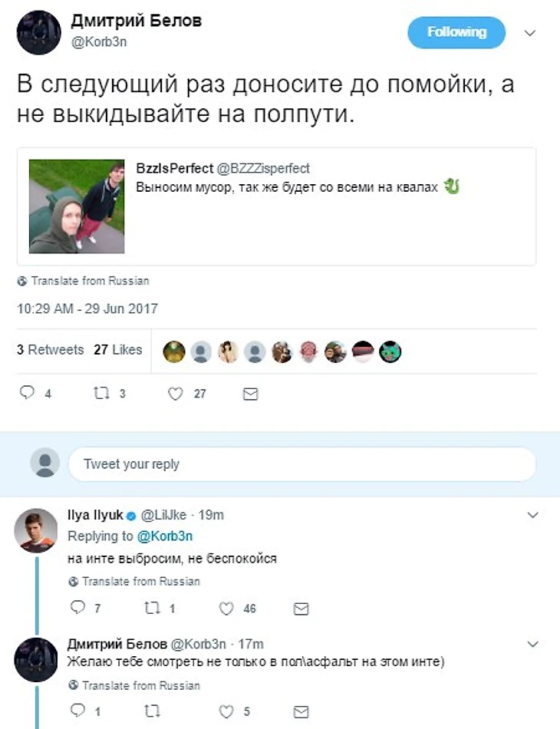Like the last reply with 5 likes
Viewport: 560px width, 729px height.
click(x=226, y=711)
